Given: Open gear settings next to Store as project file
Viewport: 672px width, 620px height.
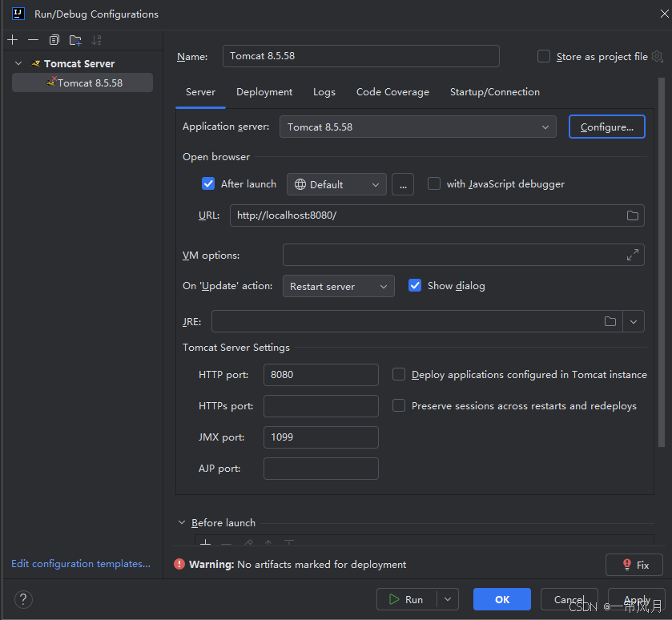Looking at the screenshot, I should pos(657,56).
